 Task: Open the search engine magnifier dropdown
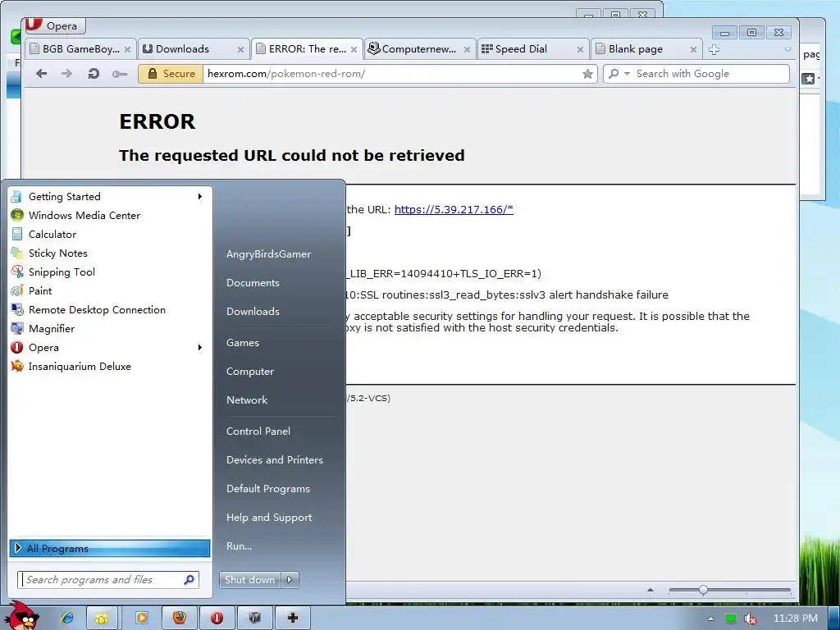pyautogui.click(x=619, y=73)
